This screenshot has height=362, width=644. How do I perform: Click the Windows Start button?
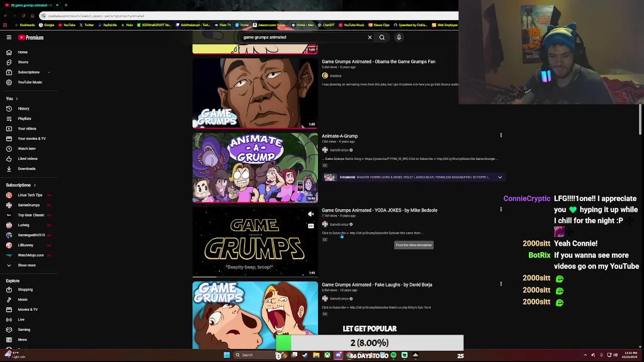coord(226,355)
